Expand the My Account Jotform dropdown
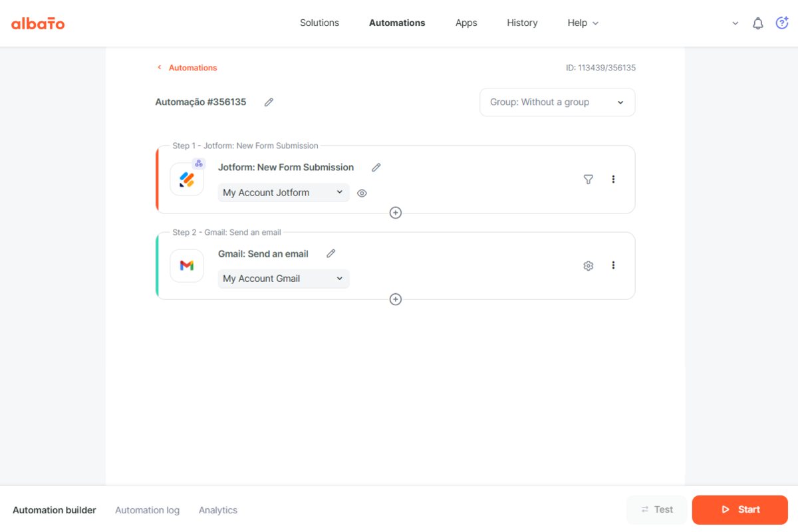Image resolution: width=798 pixels, height=532 pixels. [283, 193]
